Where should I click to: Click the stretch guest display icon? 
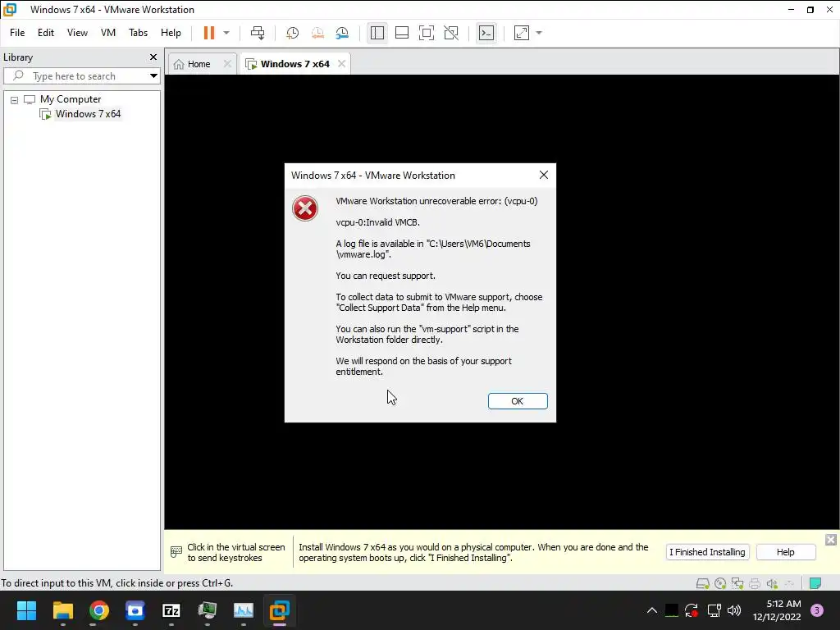coord(522,33)
